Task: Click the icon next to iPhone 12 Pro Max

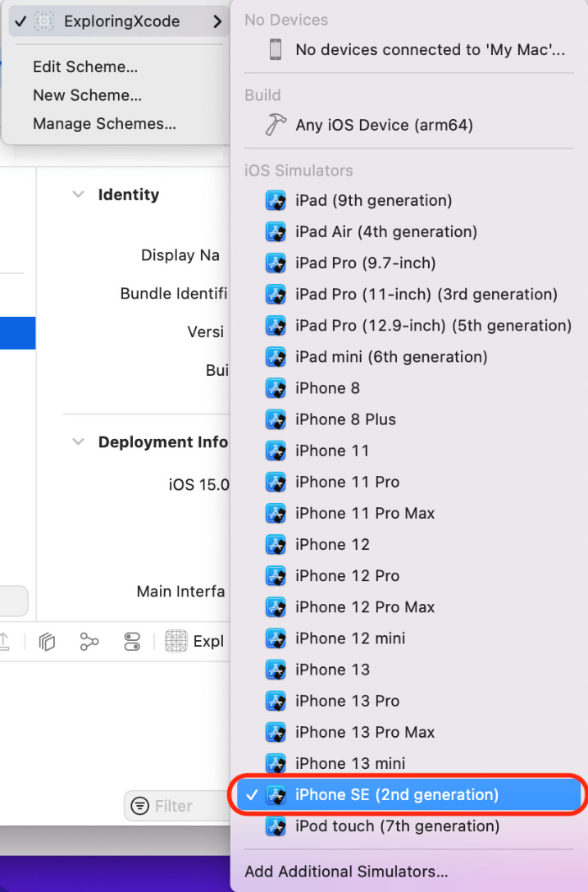Action: click(276, 607)
